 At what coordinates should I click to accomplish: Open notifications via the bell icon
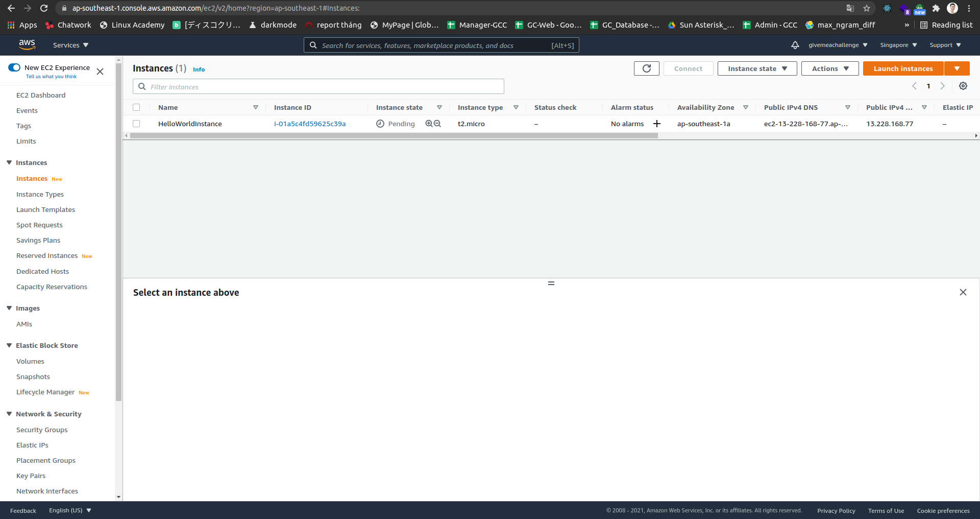tap(795, 45)
